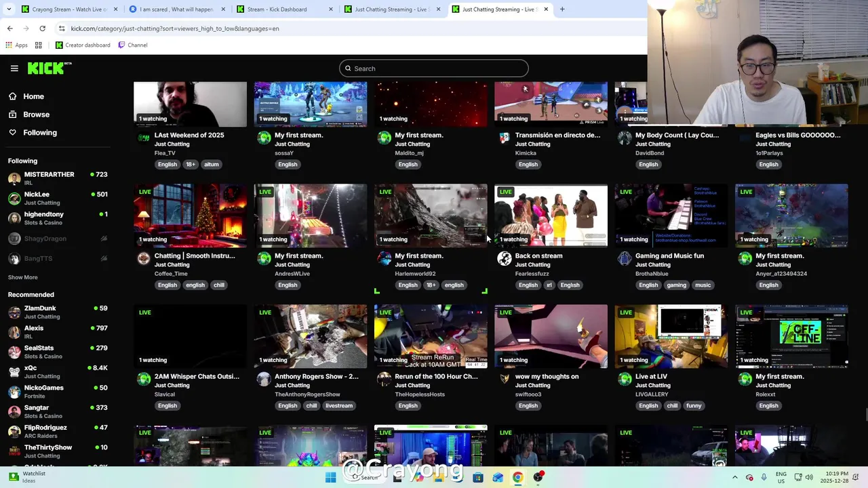Switch to the Crayong Stream tab

tap(70, 9)
